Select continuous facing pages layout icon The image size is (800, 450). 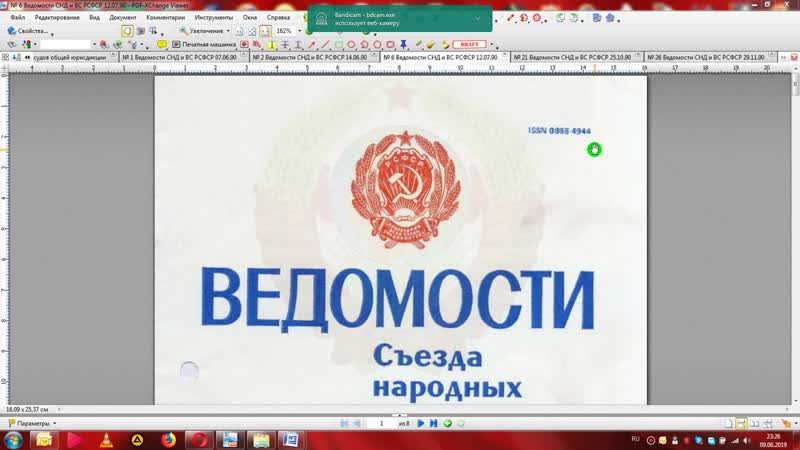[767, 423]
